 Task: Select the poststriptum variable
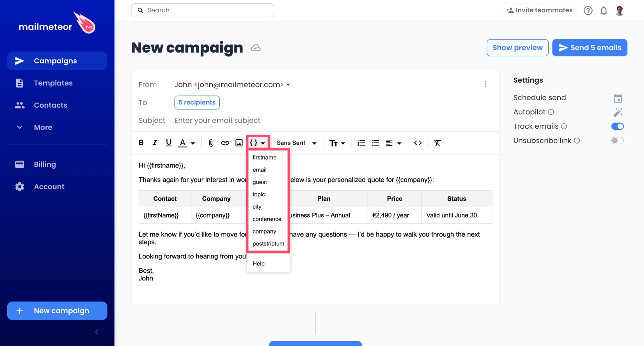pos(268,243)
